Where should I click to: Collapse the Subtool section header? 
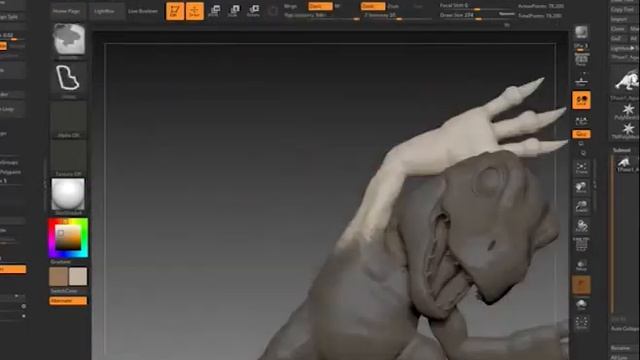tap(621, 150)
